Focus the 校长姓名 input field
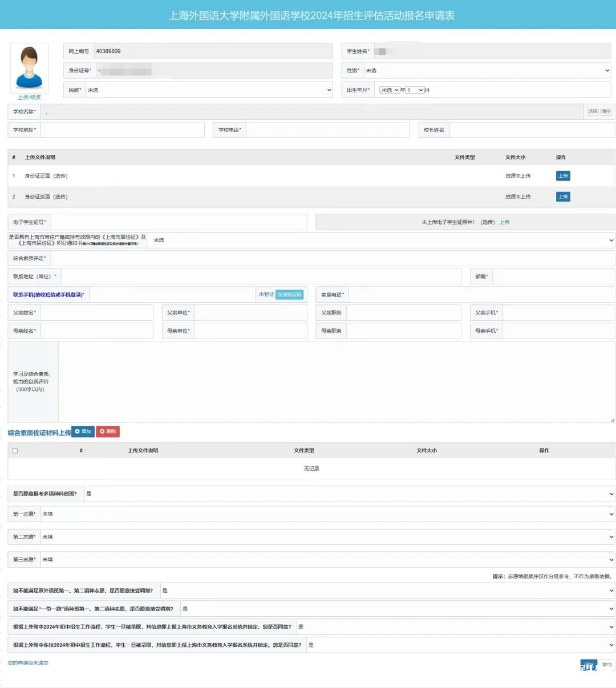 pyautogui.click(x=533, y=130)
